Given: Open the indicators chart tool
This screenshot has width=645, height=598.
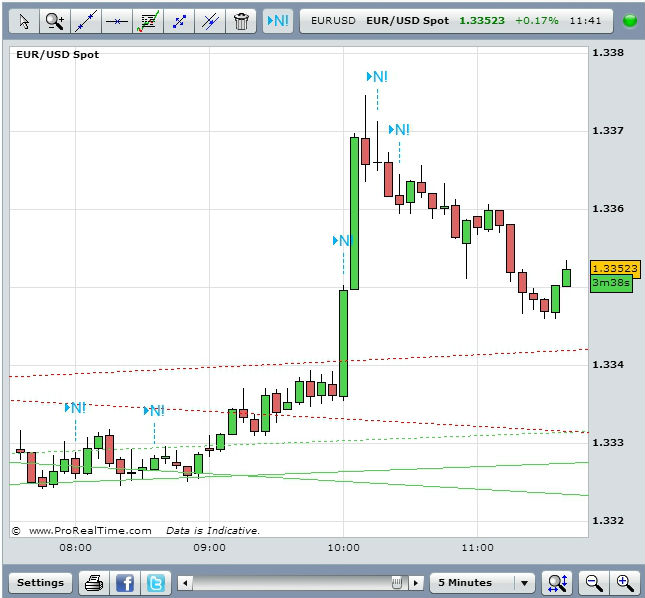Looking at the screenshot, I should pos(148,21).
